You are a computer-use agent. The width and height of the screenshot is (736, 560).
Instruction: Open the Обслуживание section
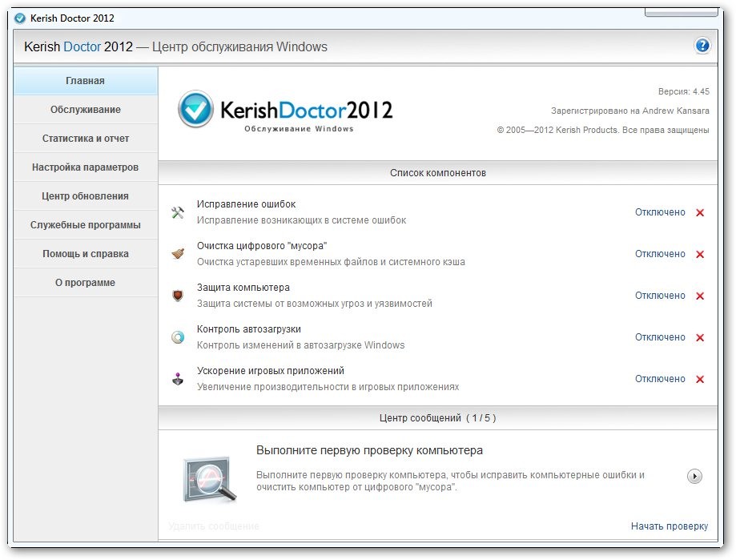[86, 110]
